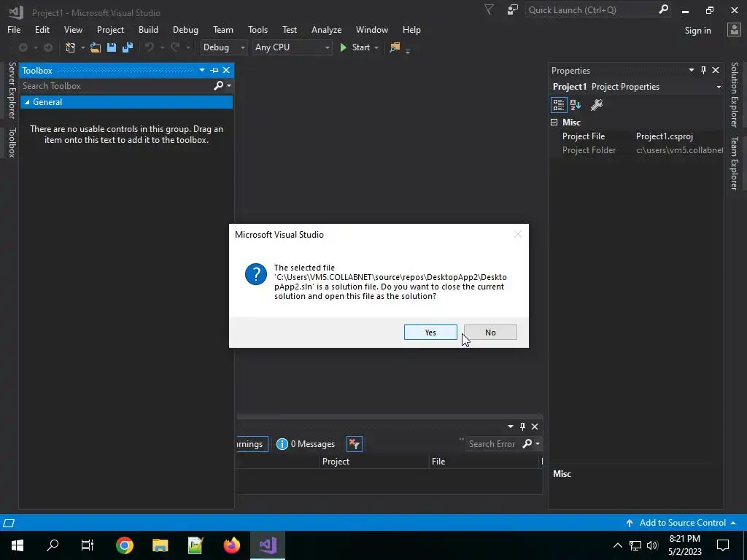The image size is (747, 560).
Task: Open Google Chrome from the taskbar
Action: point(124,545)
